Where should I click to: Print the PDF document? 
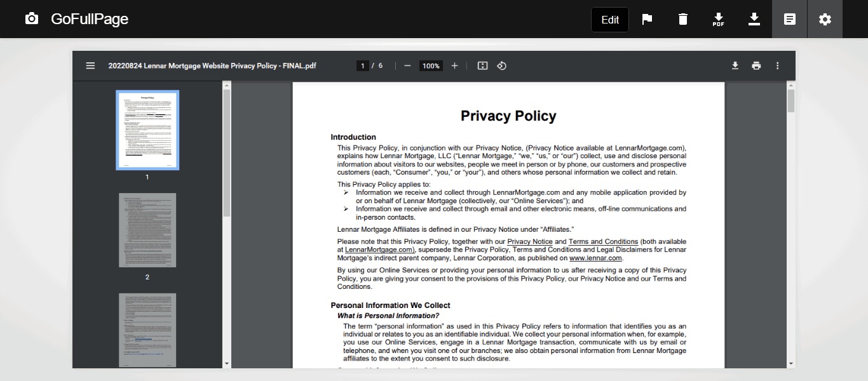point(756,65)
